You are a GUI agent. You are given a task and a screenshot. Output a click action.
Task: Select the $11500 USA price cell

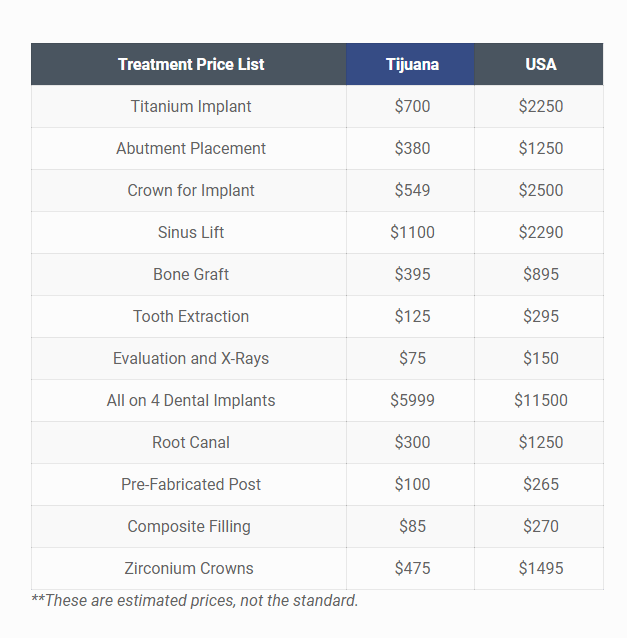pyautogui.click(x=540, y=400)
